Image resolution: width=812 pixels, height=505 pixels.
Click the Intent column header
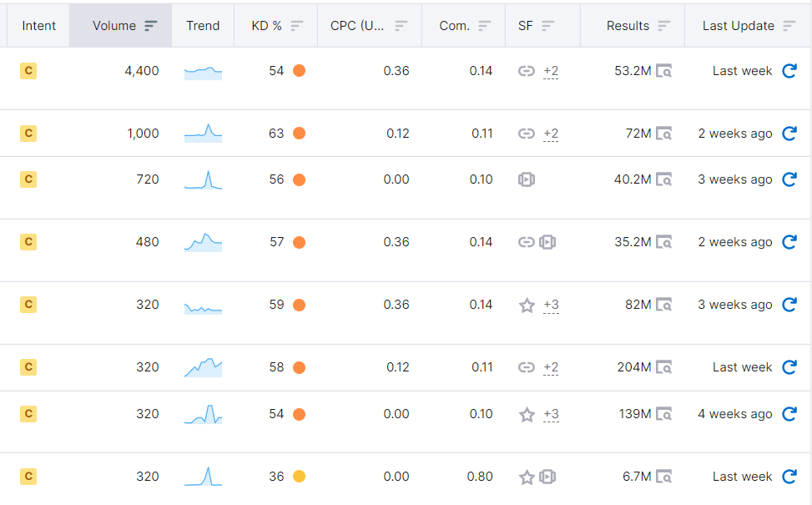[38, 25]
